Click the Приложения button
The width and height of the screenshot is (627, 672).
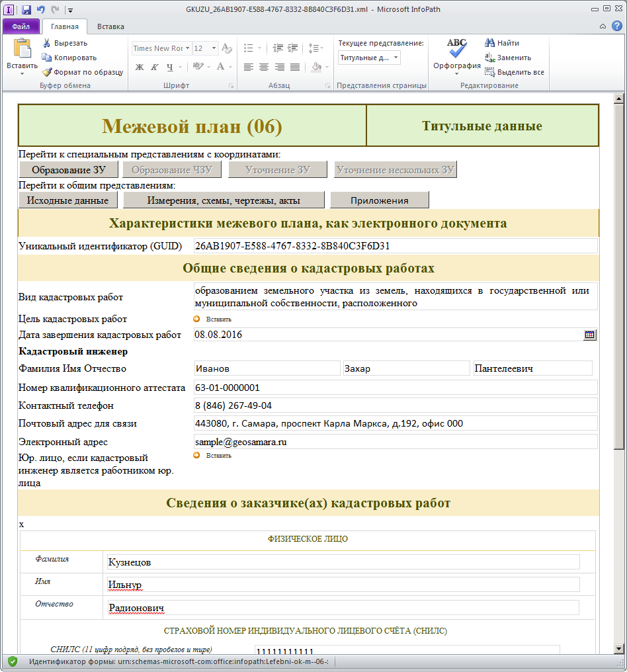(380, 200)
